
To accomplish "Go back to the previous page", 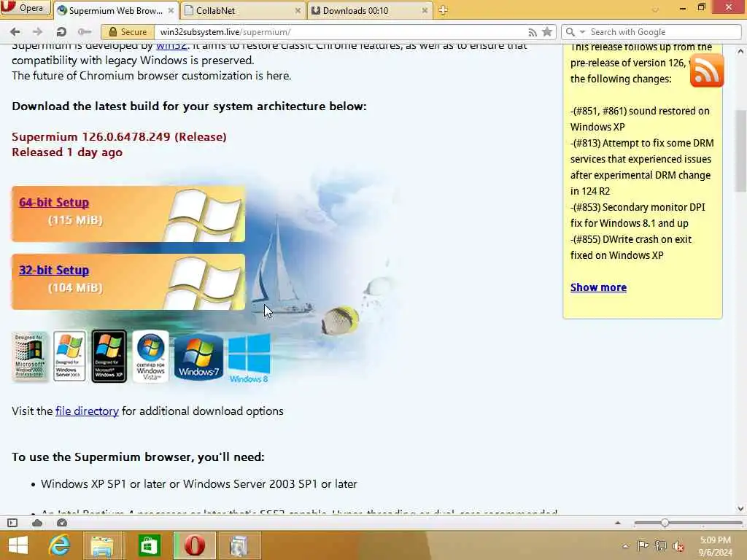I will pyautogui.click(x=15, y=32).
